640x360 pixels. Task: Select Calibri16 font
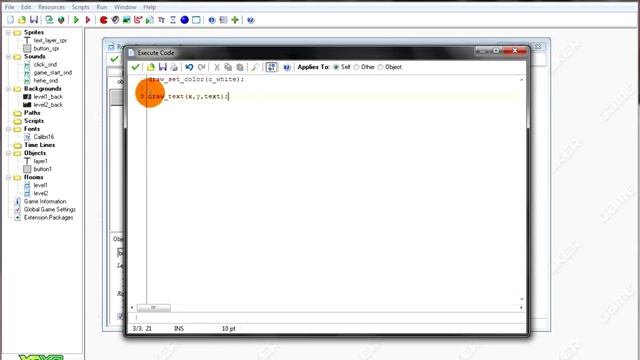(44, 137)
